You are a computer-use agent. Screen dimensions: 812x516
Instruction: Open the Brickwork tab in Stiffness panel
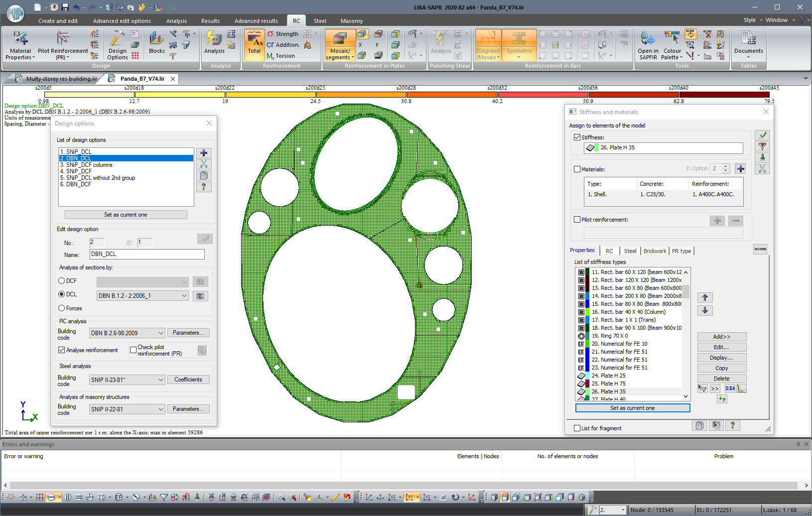point(655,251)
